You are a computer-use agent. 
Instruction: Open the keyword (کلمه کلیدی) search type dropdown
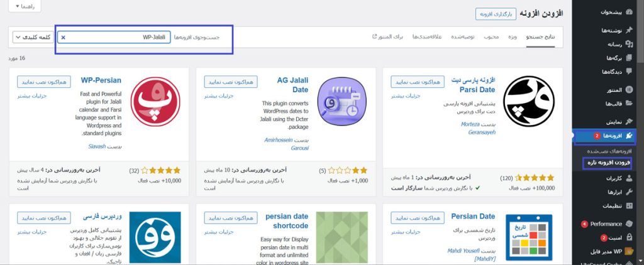[33, 37]
